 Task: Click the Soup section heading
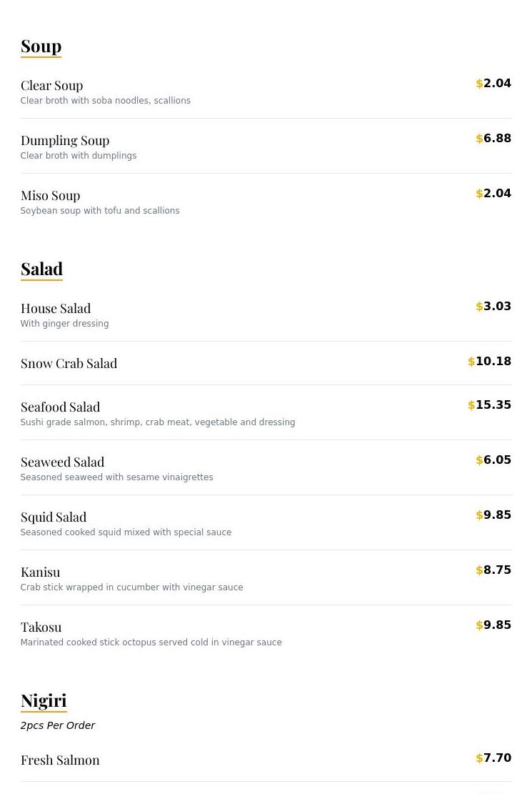pyautogui.click(x=41, y=46)
